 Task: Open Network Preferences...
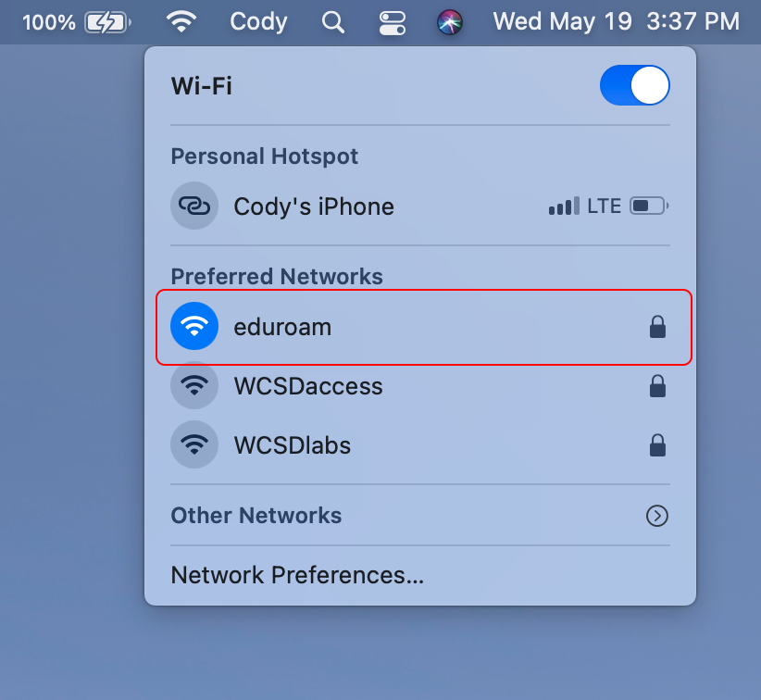(x=297, y=575)
